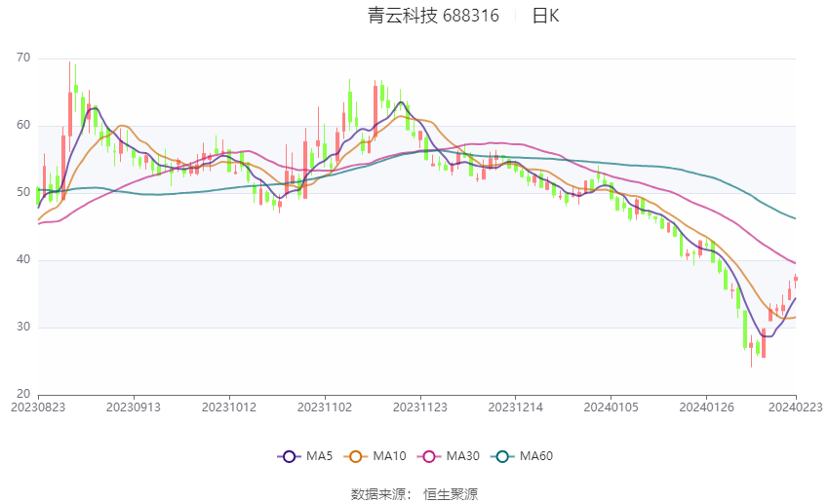Click x-axis date label 20230823
Image resolution: width=829 pixels, height=504 pixels.
pyautogui.click(x=38, y=407)
